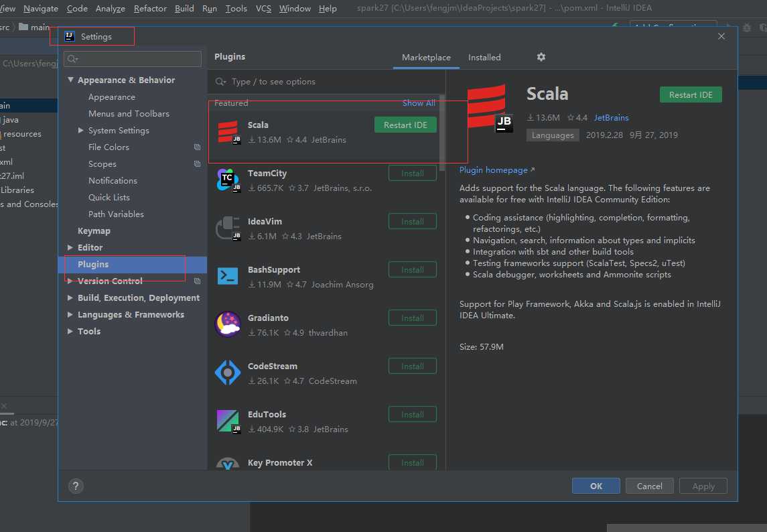The image size is (767, 532).
Task: Expand Languages & Frameworks node
Action: [70, 314]
